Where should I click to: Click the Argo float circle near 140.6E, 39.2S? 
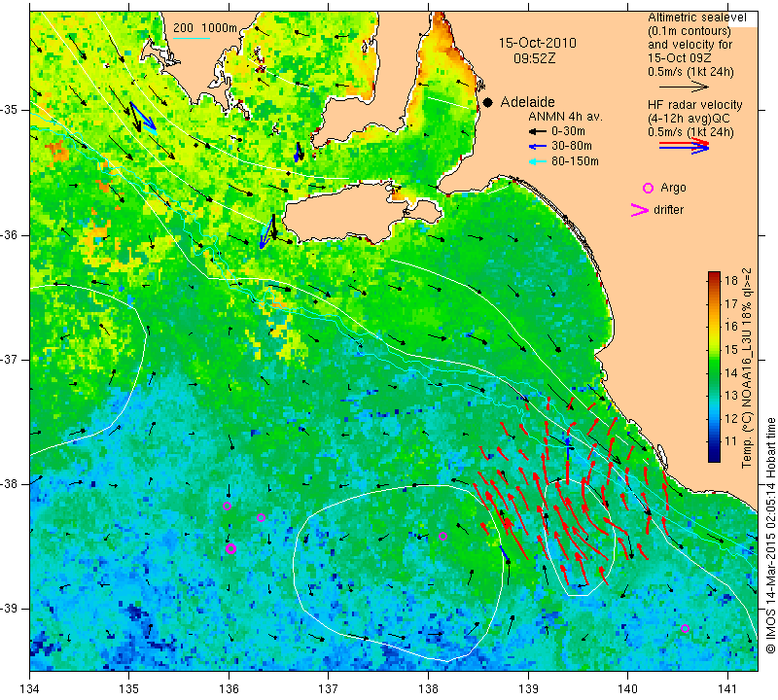pos(685,628)
